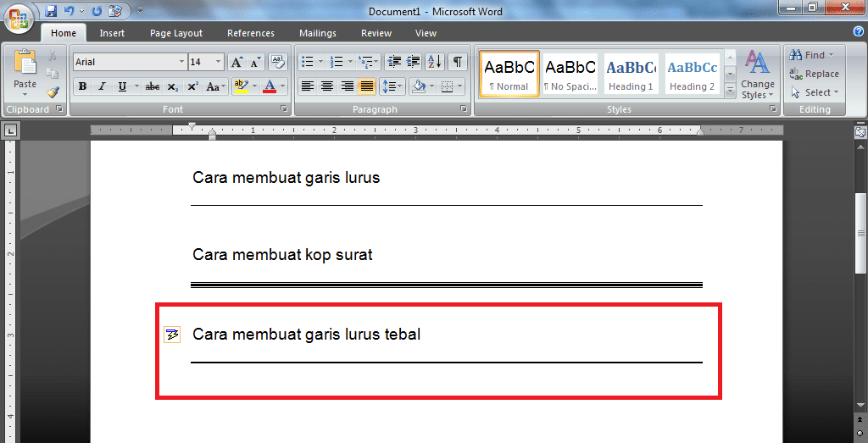Open the View tab

(426, 33)
